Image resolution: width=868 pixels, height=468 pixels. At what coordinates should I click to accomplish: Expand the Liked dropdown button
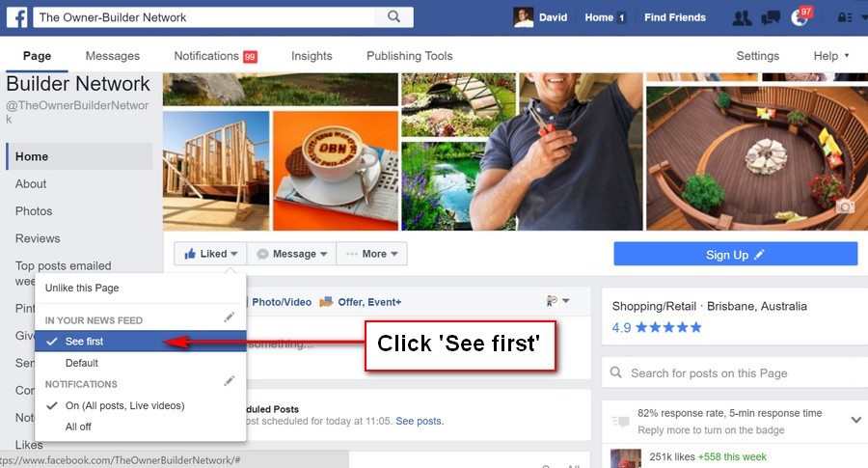[210, 254]
